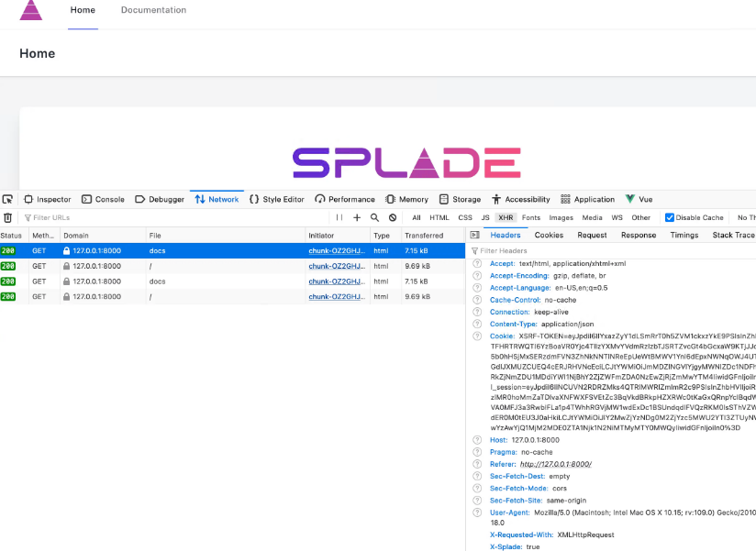Image resolution: width=756 pixels, height=551 pixels.
Task: Open network search with the magnifier icon
Action: [x=374, y=217]
